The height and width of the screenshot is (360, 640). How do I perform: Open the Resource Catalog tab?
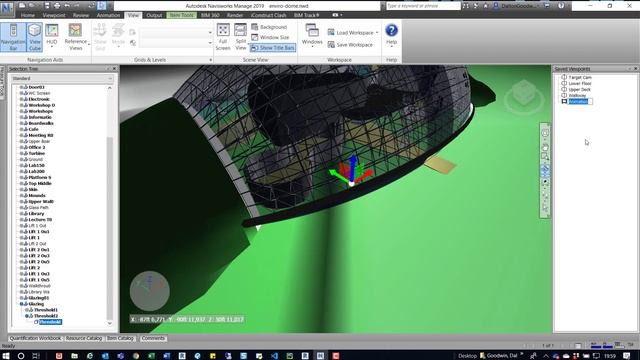pyautogui.click(x=84, y=338)
